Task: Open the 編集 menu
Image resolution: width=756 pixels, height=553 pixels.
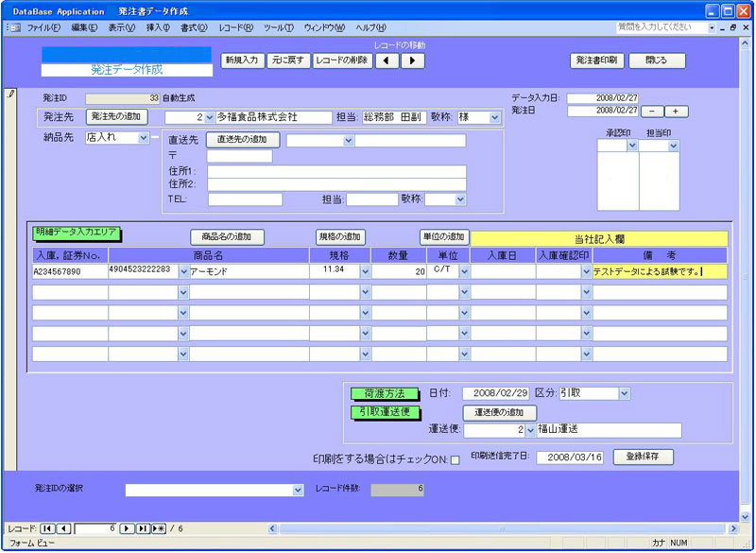Action: [84, 28]
